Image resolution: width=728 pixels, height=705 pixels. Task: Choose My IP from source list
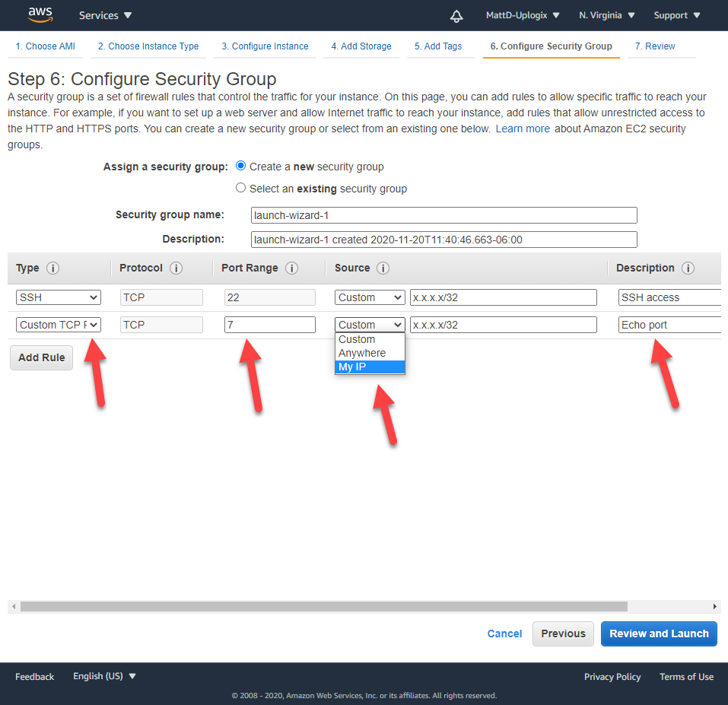(370, 367)
